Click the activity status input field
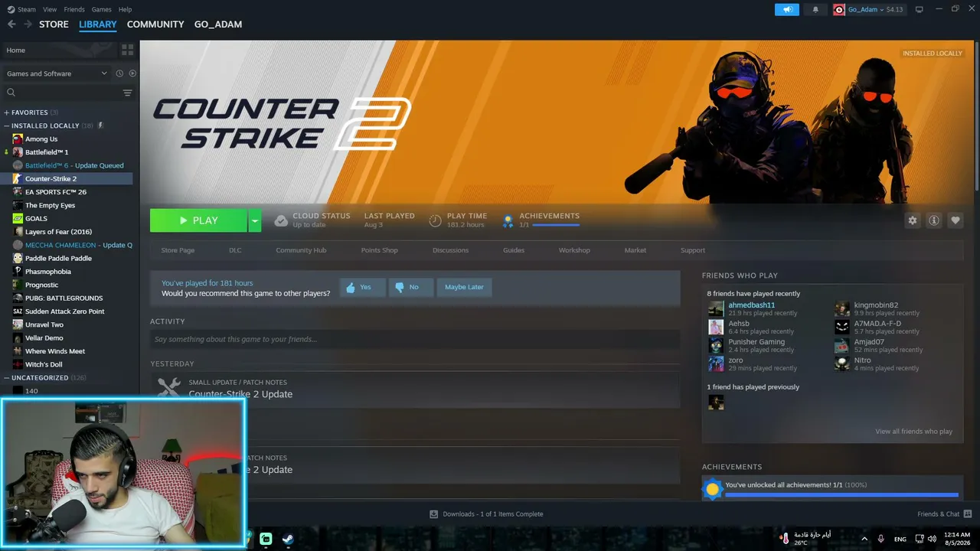Image resolution: width=980 pixels, height=551 pixels. (415, 339)
